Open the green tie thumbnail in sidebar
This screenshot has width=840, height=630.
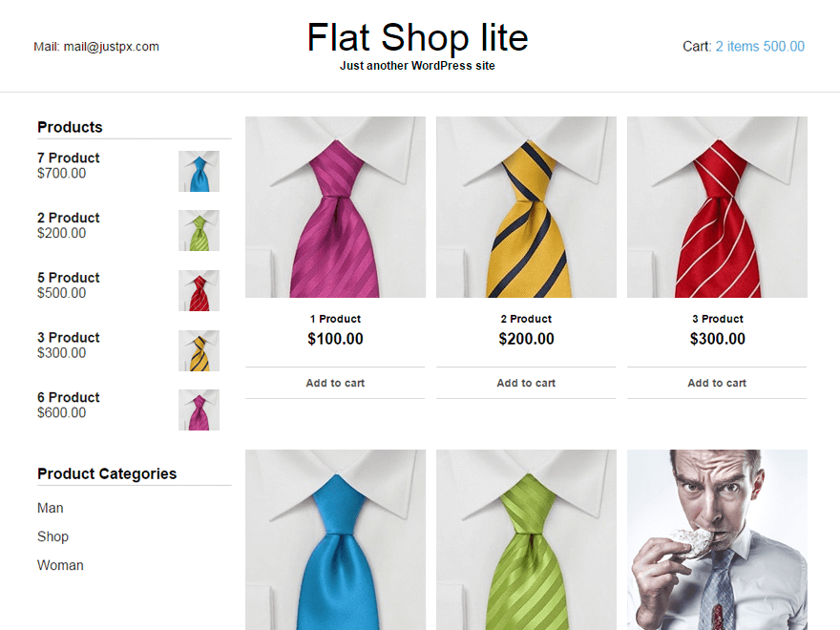tap(199, 231)
